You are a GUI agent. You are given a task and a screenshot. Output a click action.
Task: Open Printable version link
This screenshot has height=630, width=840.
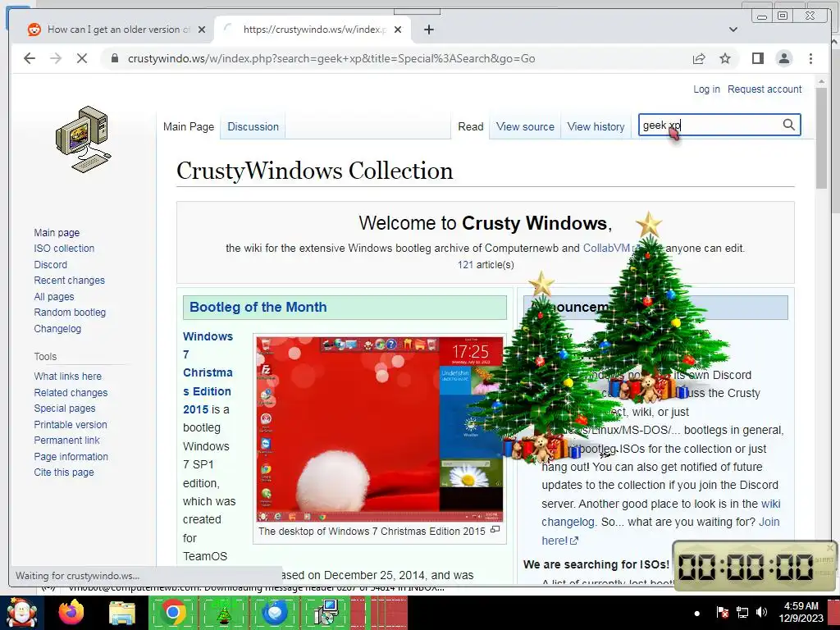(x=71, y=424)
